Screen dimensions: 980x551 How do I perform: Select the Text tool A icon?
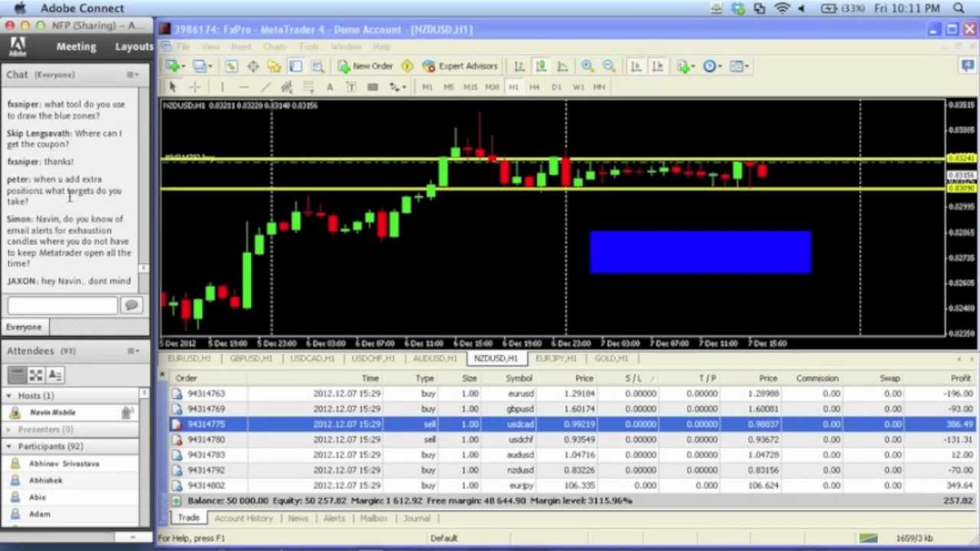329,86
